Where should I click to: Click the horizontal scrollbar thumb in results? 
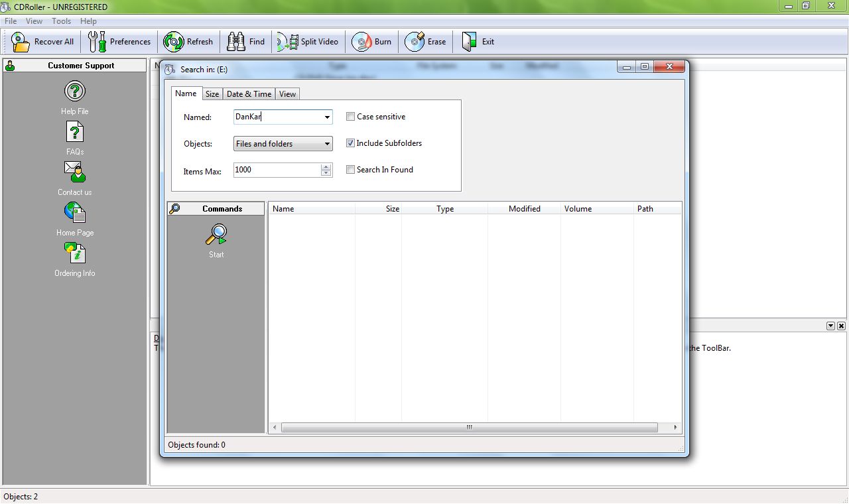469,428
